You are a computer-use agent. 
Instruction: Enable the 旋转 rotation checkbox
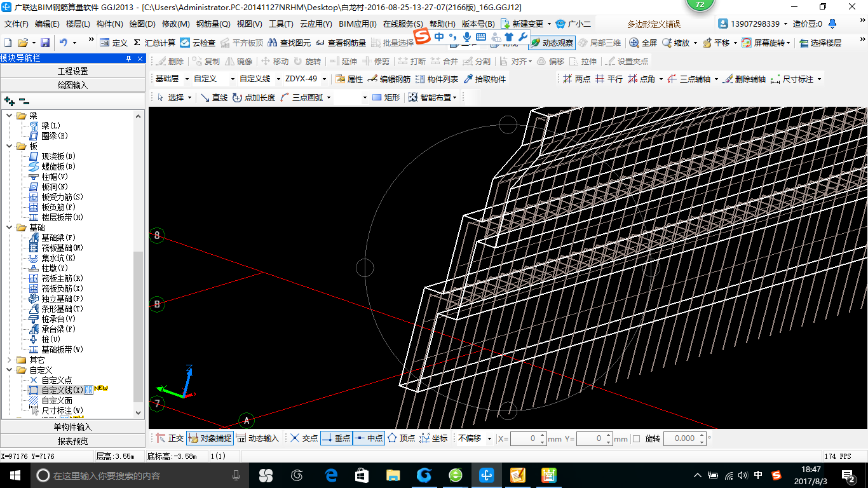[637, 438]
